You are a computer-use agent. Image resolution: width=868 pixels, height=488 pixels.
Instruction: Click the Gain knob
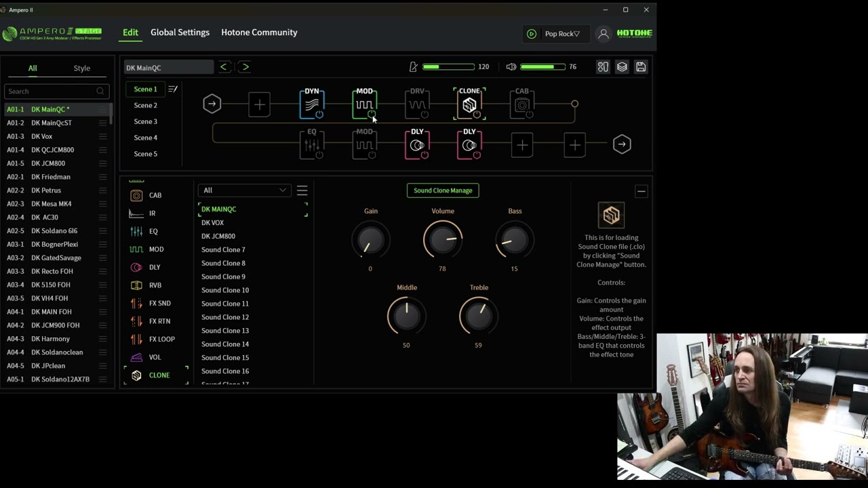point(370,240)
